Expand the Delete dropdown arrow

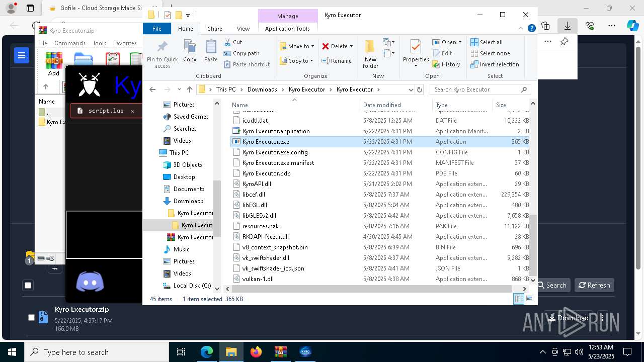click(x=351, y=46)
